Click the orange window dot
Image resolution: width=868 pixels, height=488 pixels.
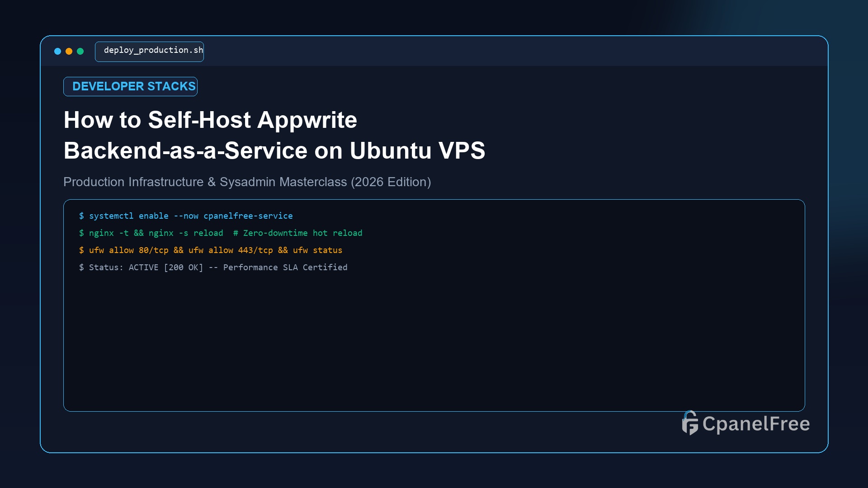[69, 52]
